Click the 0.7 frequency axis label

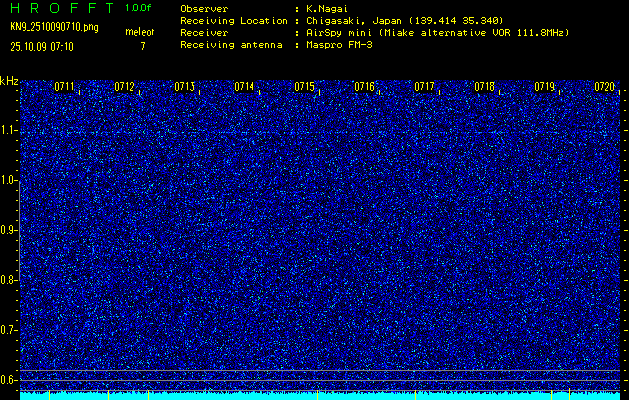pos(9,329)
